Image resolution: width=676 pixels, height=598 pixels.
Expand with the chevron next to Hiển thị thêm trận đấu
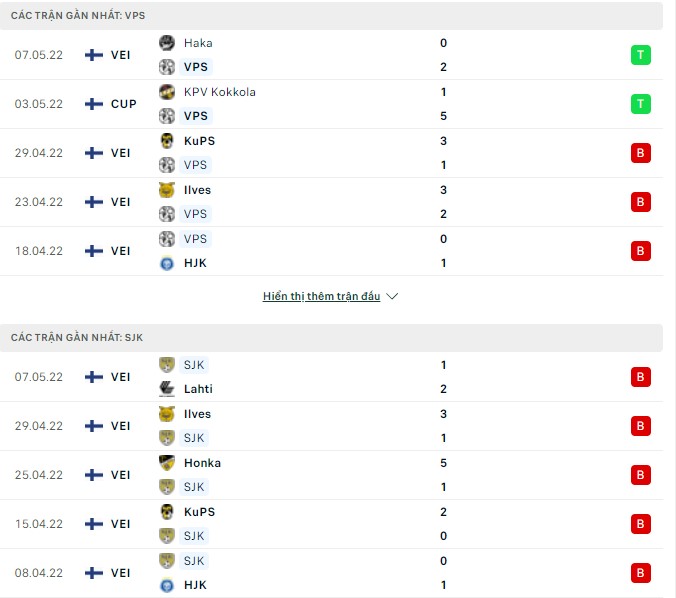[x=392, y=297]
